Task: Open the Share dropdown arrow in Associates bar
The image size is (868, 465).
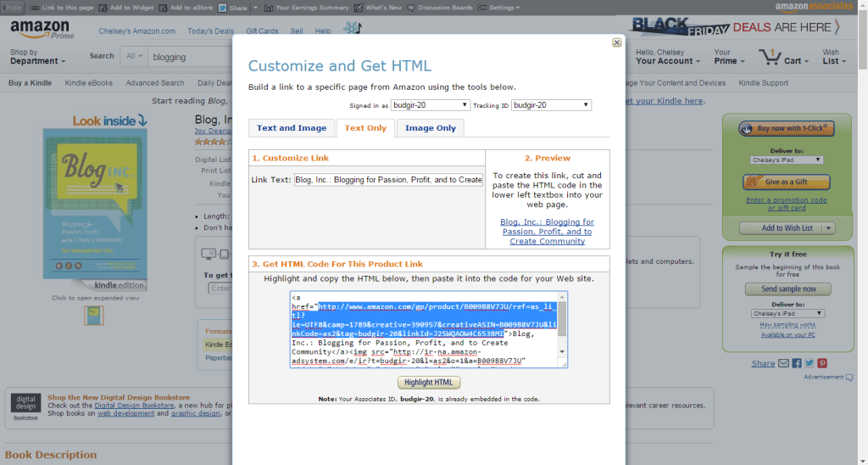Action: (x=255, y=8)
